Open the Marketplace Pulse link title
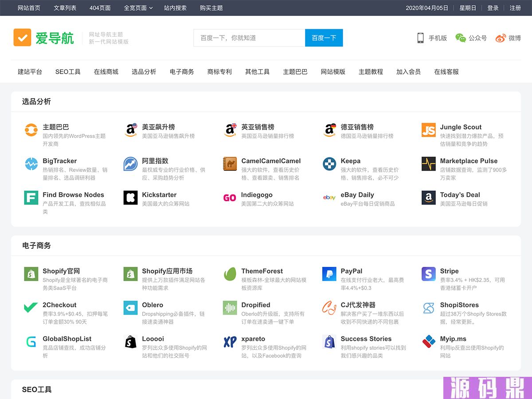The width and height of the screenshot is (532, 399). click(469, 161)
